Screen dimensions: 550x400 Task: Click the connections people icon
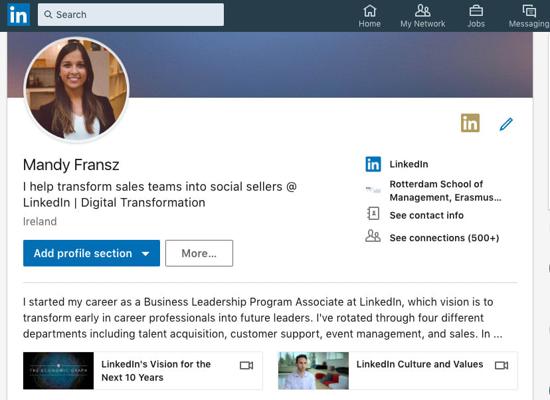click(x=373, y=236)
